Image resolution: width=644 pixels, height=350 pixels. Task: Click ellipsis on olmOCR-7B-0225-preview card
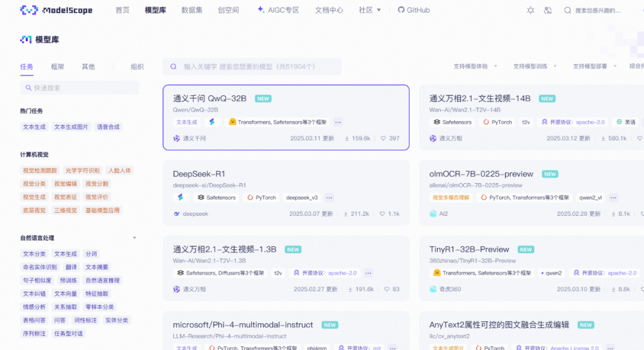pyautogui.click(x=613, y=197)
